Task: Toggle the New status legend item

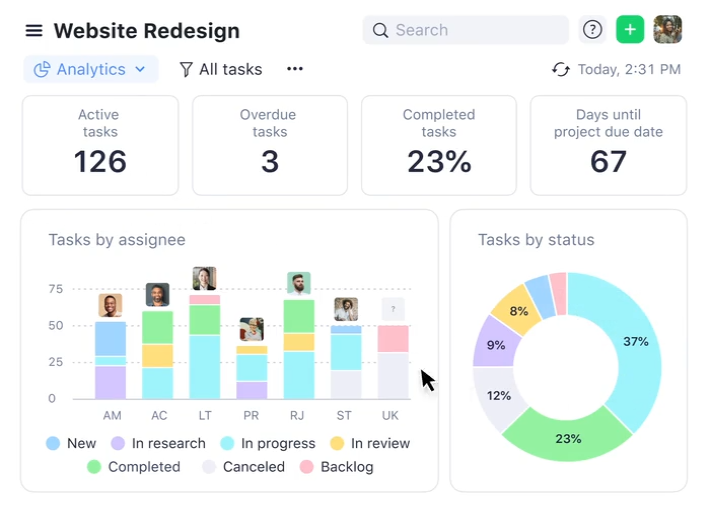Action: pyautogui.click(x=72, y=443)
